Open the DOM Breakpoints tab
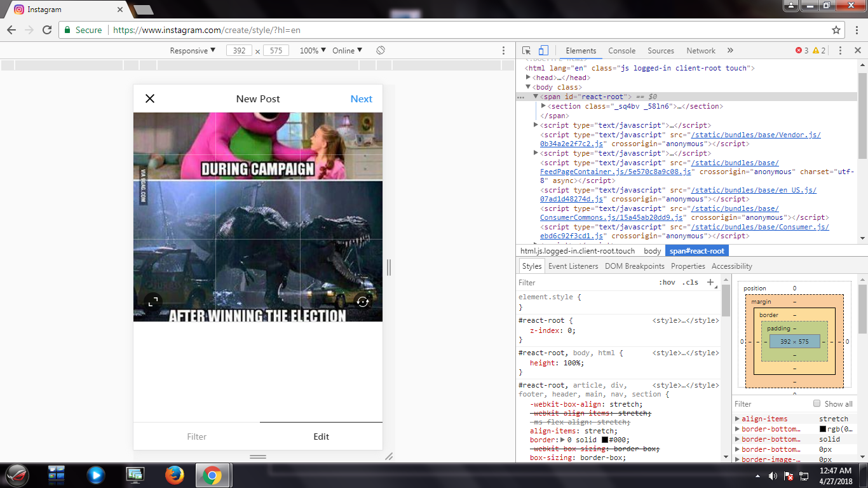868x488 pixels. tap(635, 266)
